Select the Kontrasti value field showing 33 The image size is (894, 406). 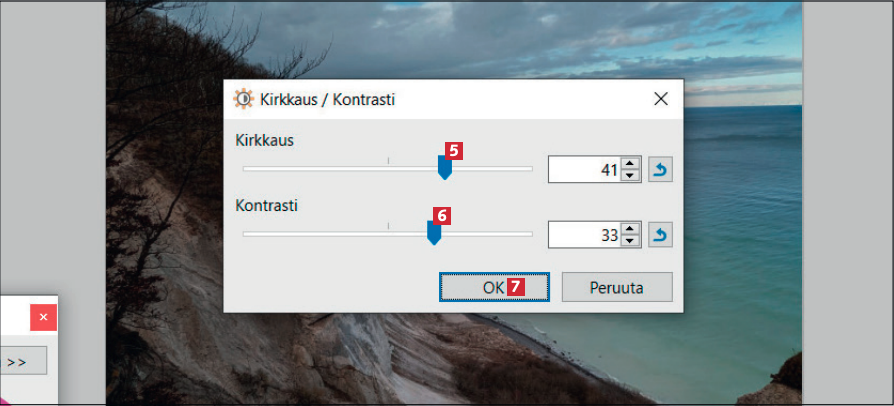585,234
